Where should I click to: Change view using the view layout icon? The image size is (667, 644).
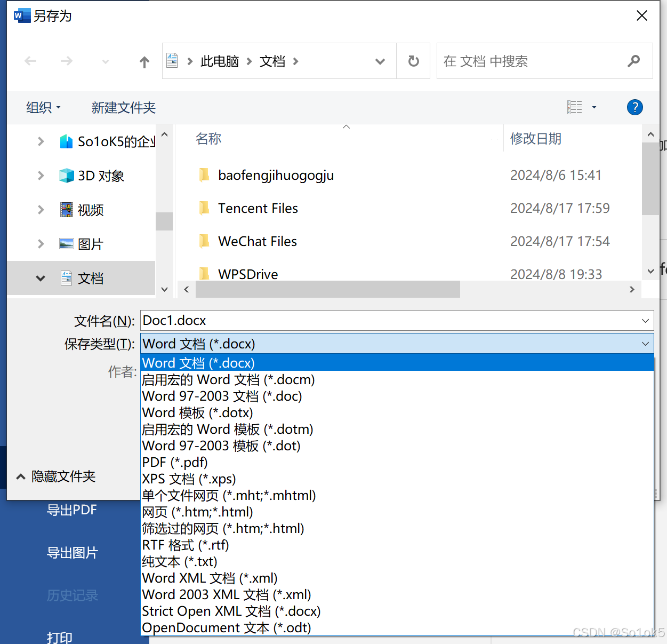pyautogui.click(x=575, y=107)
